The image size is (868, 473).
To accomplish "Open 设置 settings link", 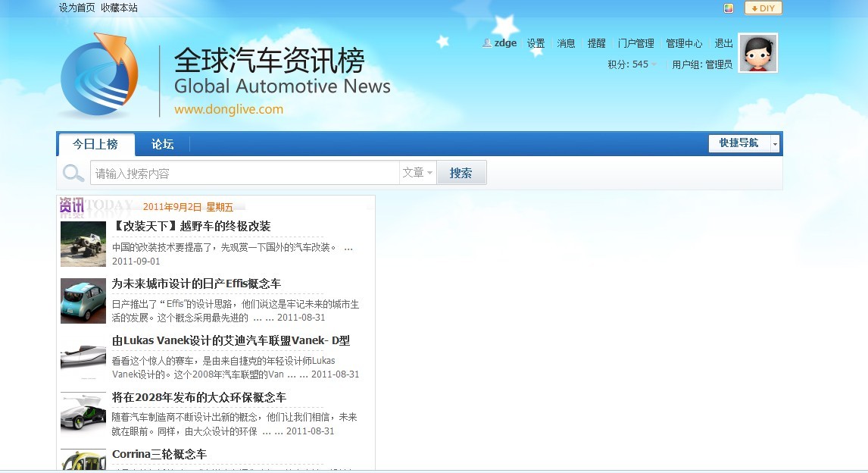I will point(535,43).
